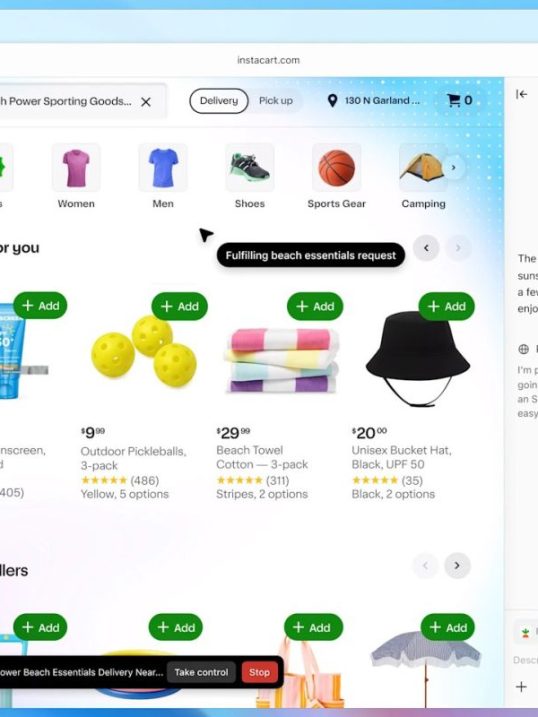
Task: Click the plus icon in the side panel
Action: tap(521, 687)
